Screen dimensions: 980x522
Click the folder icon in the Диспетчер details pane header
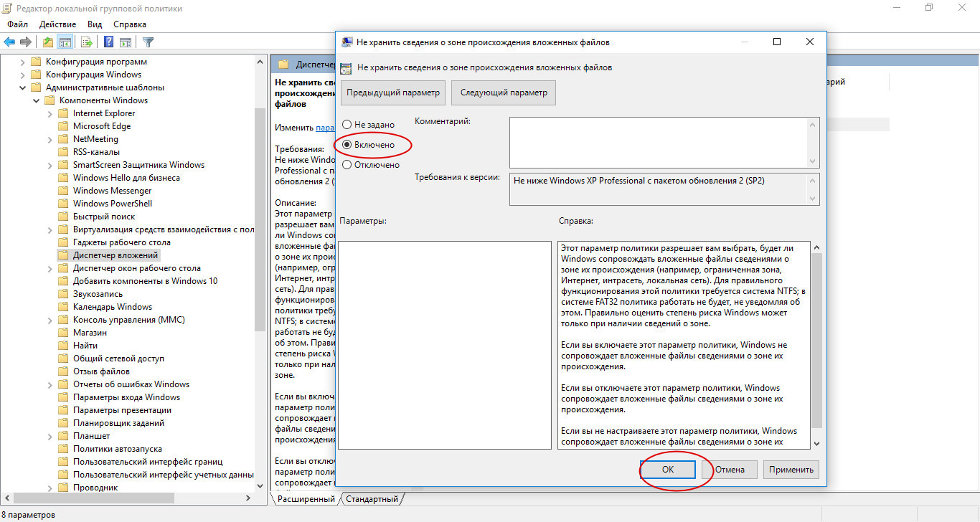tap(283, 65)
